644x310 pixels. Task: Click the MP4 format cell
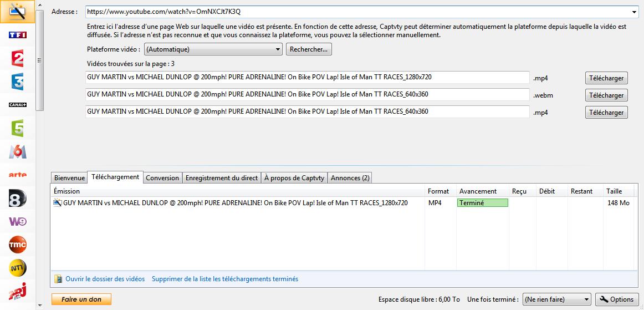pos(435,203)
